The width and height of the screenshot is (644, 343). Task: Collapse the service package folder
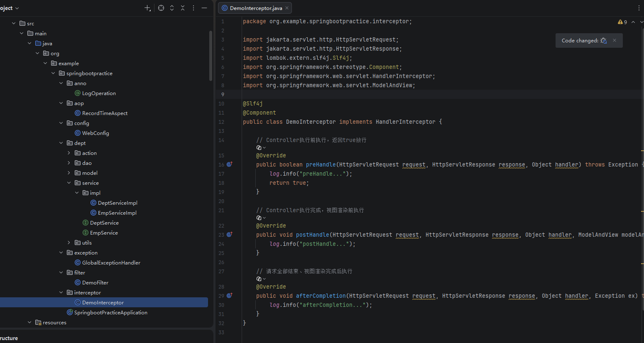[69, 183]
